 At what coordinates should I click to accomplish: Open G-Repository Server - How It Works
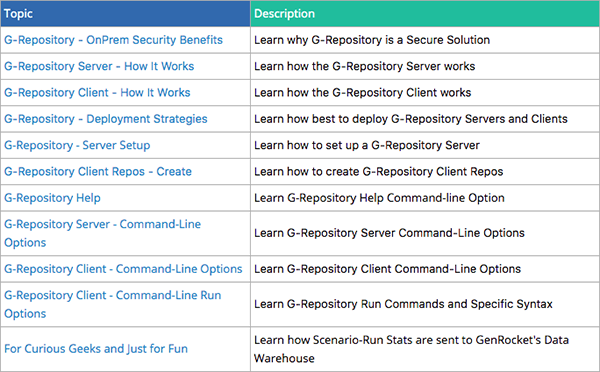pos(99,66)
